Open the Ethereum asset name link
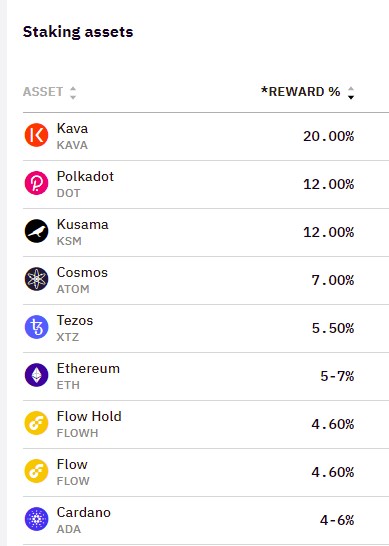Screen dimensions: 389x546 [88, 368]
